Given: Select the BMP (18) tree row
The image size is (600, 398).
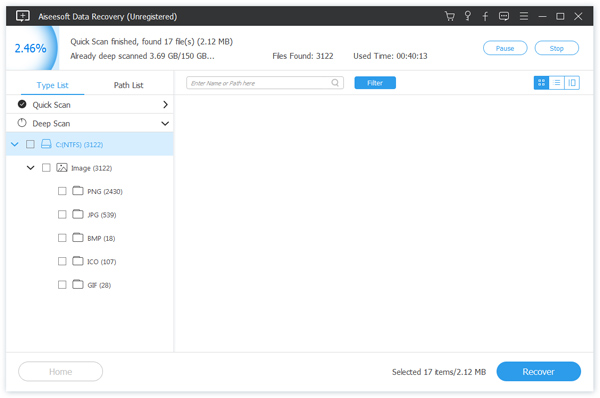Looking at the screenshot, I should pyautogui.click(x=90, y=238).
